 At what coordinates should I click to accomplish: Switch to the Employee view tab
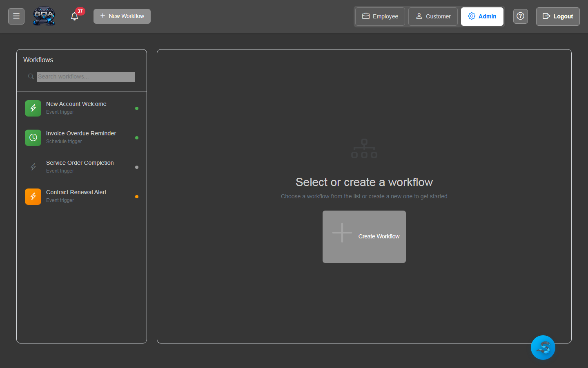click(380, 16)
